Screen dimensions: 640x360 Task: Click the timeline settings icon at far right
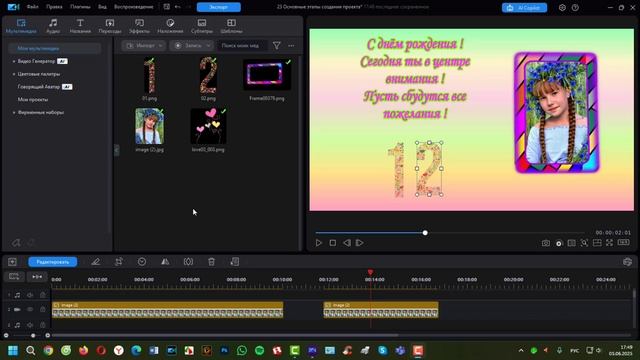point(627,262)
